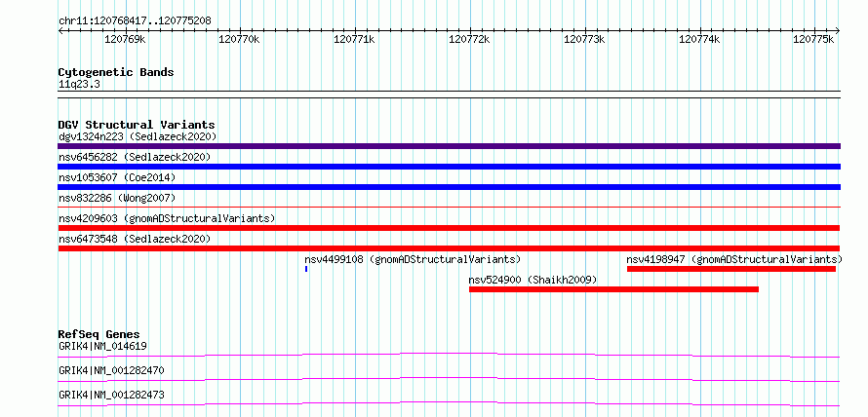This screenshot has height=417, width=868.
Task: Select the tiny blue nsv4499108 variant marker
Action: 306,269
